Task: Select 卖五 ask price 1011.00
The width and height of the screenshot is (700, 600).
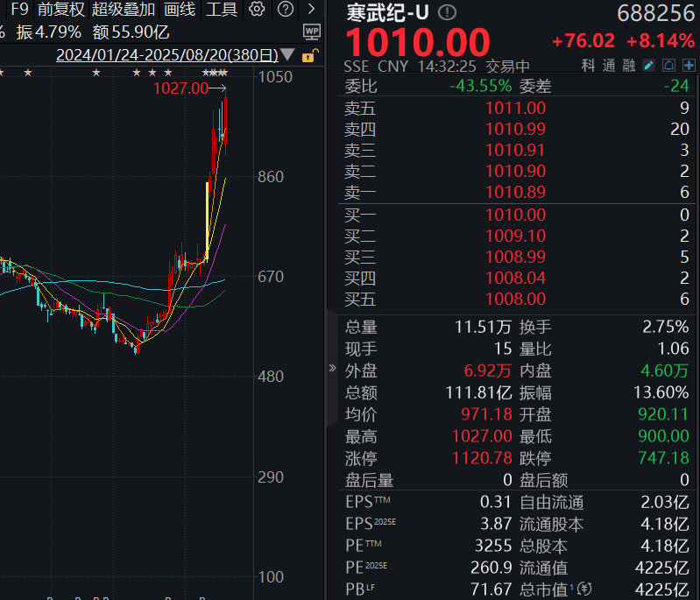Action: (516, 108)
